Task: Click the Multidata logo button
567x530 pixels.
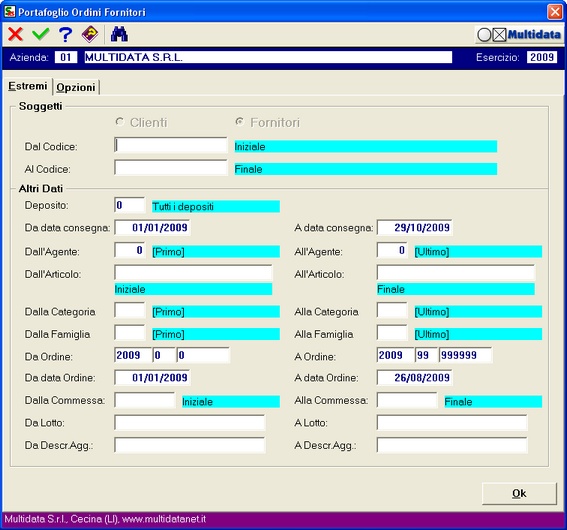Action: click(x=519, y=35)
